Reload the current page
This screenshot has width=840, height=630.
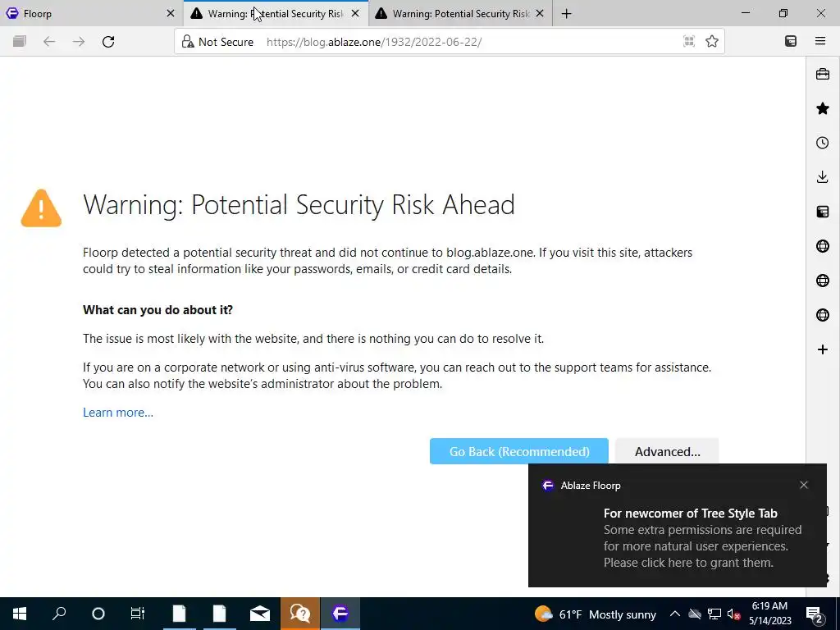108,41
